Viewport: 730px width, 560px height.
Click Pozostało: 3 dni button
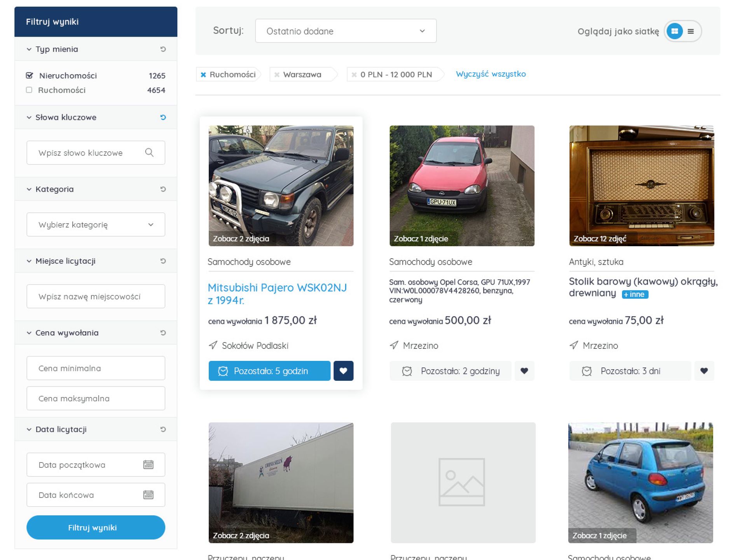point(630,371)
